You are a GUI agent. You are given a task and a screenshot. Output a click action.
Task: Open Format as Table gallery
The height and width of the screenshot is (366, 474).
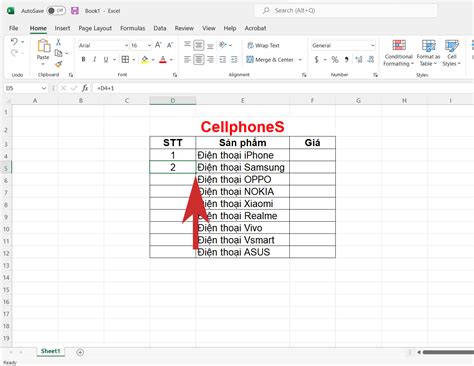coord(428,53)
